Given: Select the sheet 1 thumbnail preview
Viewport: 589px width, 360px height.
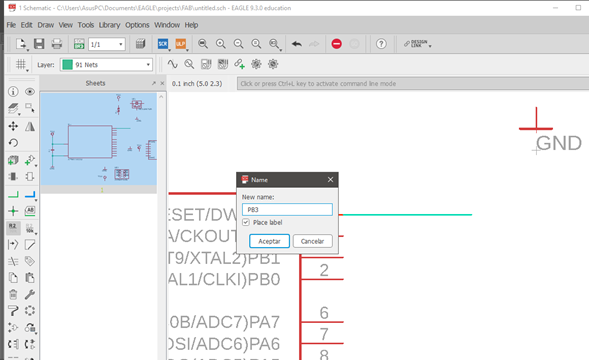Looking at the screenshot, I should point(98,139).
